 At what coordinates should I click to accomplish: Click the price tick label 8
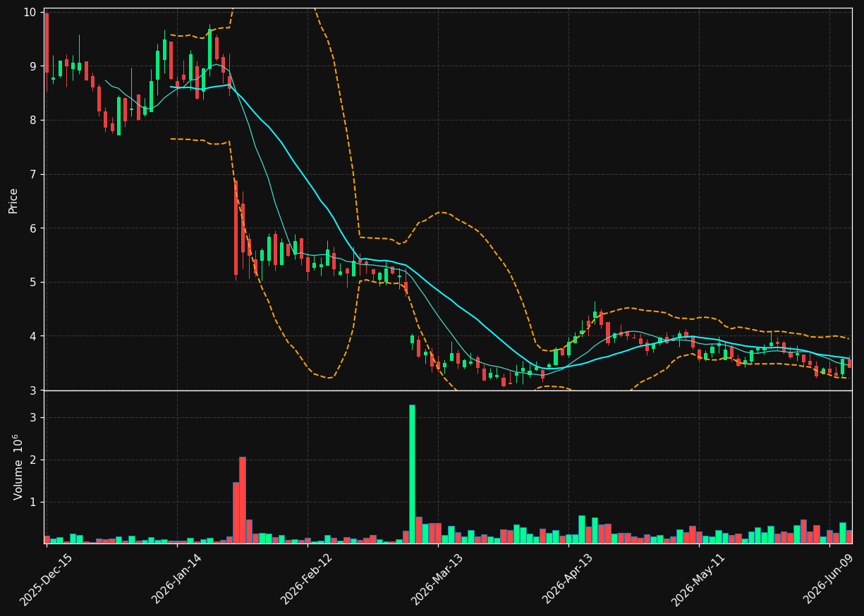pyautogui.click(x=33, y=121)
